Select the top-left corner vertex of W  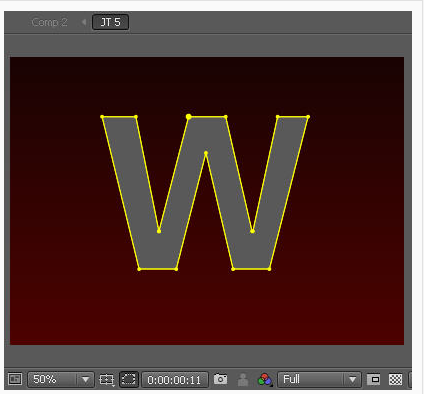(x=102, y=117)
